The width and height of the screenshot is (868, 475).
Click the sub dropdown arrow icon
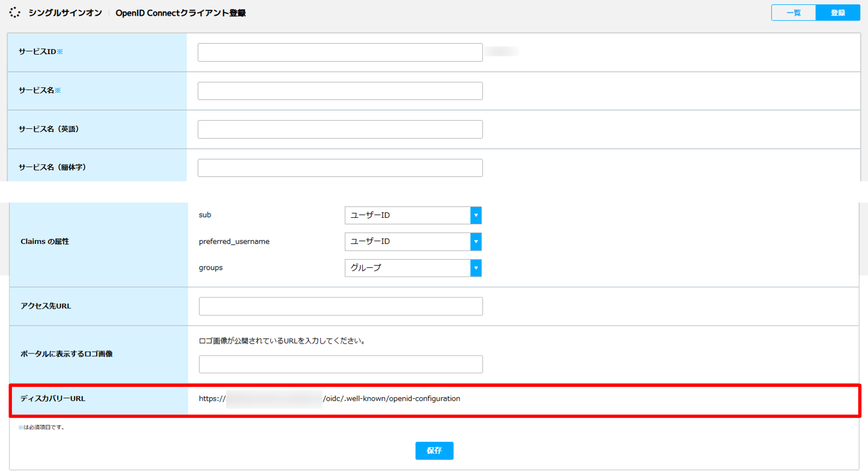(476, 215)
